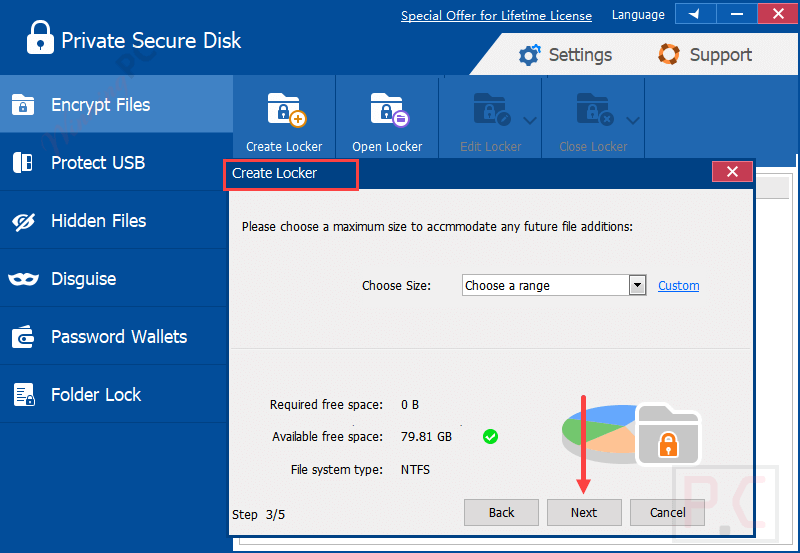Select the Protect USB sidebar icon
This screenshot has height=553, width=800.
[x=23, y=163]
